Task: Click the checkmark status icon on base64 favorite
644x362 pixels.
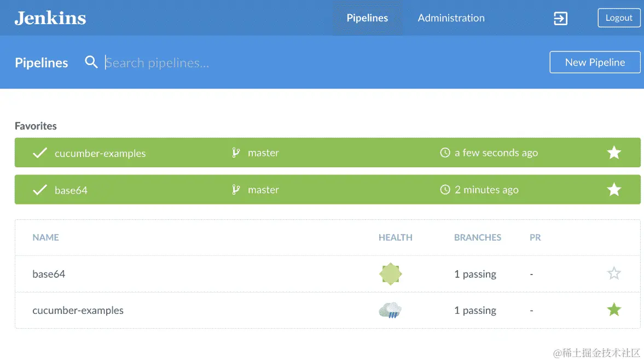Action: click(40, 190)
